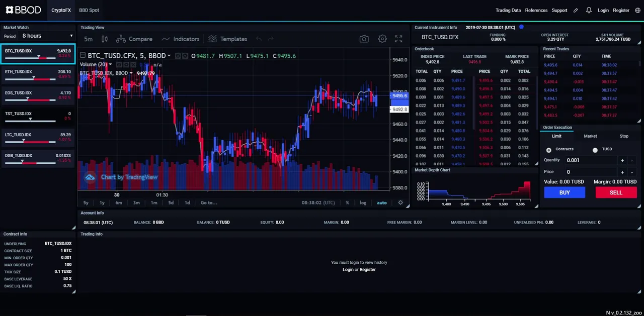Image resolution: width=644 pixels, height=316 pixels.
Task: Click the Quantity input field
Action: pyautogui.click(x=591, y=160)
